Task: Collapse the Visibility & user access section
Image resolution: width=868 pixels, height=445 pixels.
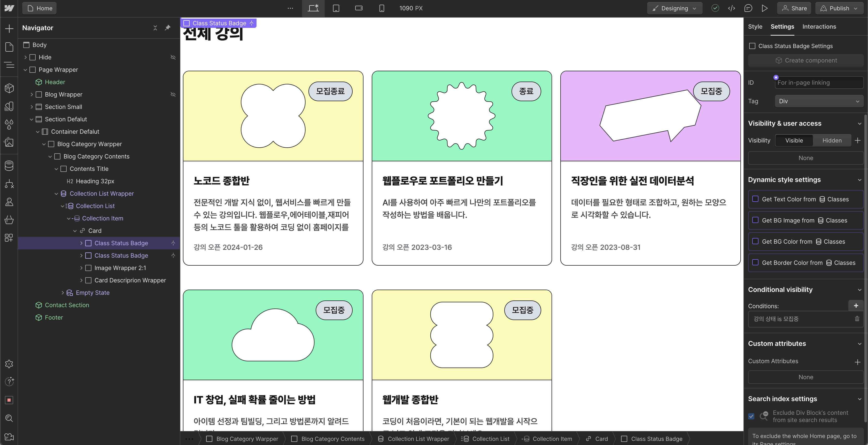Action: pyautogui.click(x=859, y=124)
